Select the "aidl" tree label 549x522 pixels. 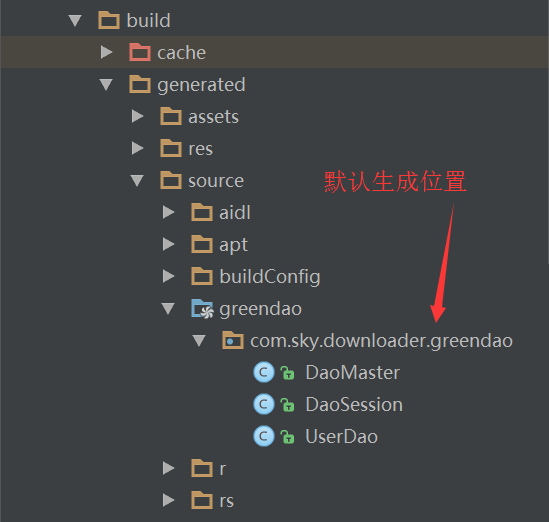(235, 213)
